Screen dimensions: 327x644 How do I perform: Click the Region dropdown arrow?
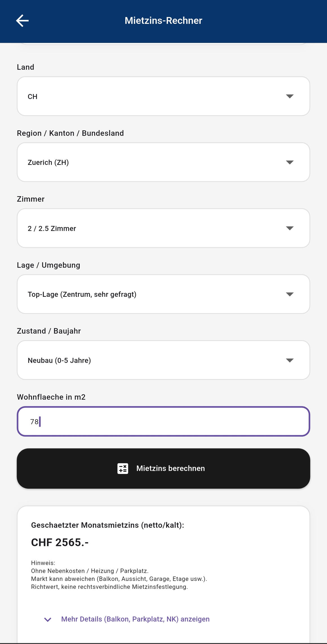pyautogui.click(x=290, y=162)
